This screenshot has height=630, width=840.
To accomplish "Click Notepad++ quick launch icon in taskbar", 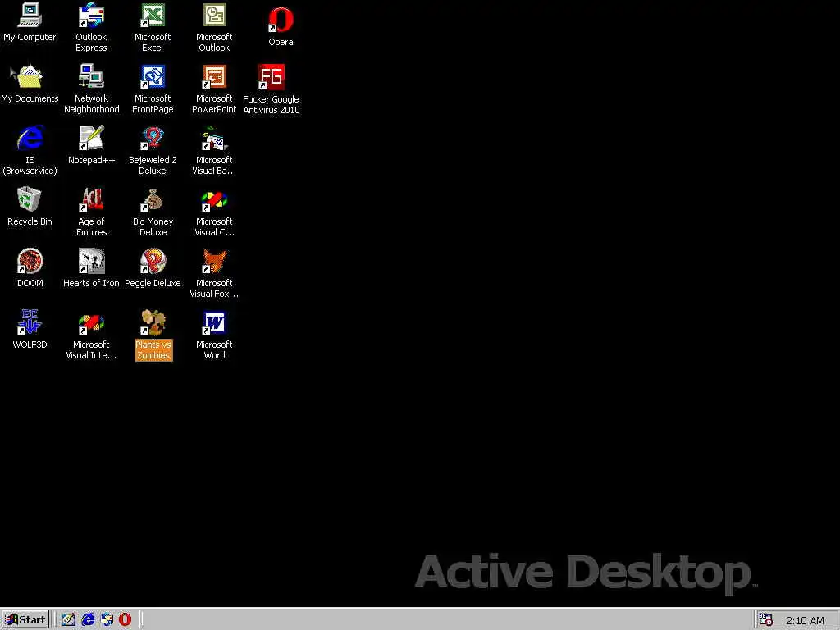I will point(69,619).
